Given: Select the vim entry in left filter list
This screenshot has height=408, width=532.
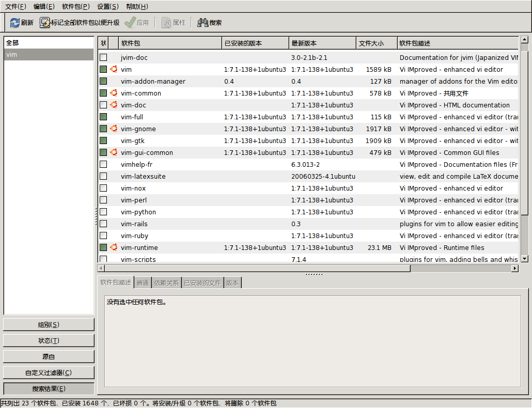Looking at the screenshot, I should 49,54.
